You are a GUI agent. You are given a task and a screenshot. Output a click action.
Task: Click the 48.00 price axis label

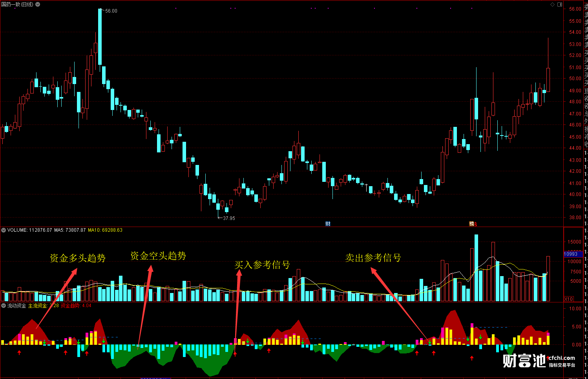pos(575,102)
